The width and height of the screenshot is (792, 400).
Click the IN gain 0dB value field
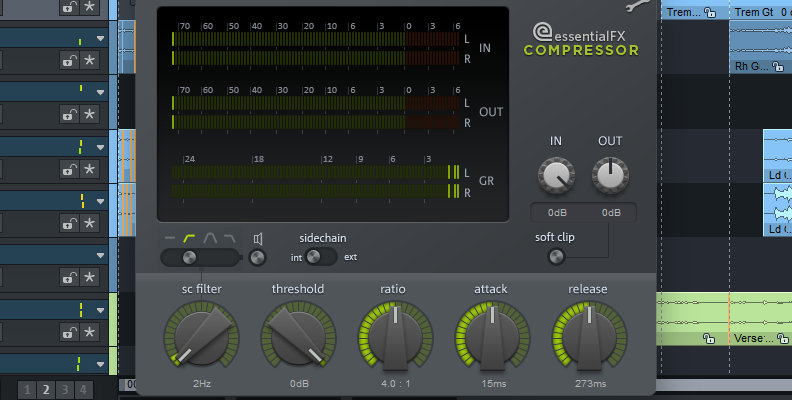pyautogui.click(x=557, y=213)
